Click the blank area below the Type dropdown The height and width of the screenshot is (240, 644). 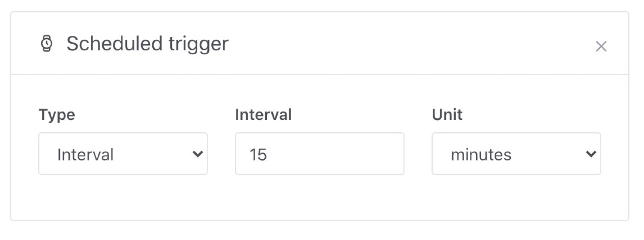(x=123, y=197)
